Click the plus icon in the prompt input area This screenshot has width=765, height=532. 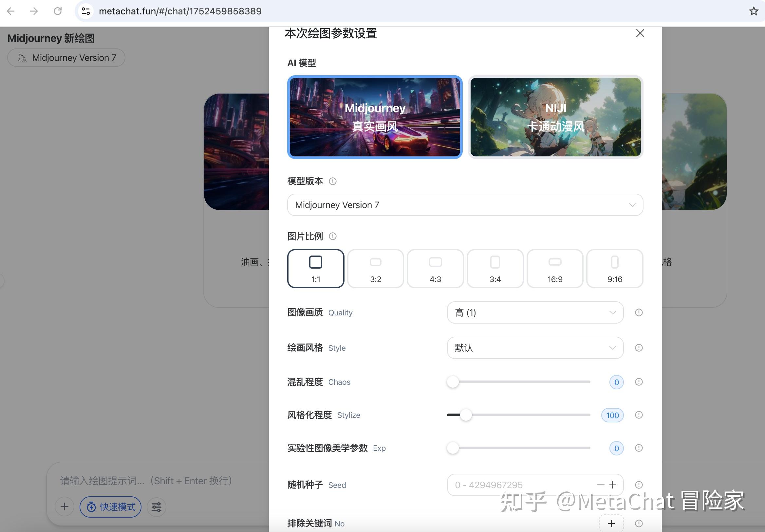(65, 506)
